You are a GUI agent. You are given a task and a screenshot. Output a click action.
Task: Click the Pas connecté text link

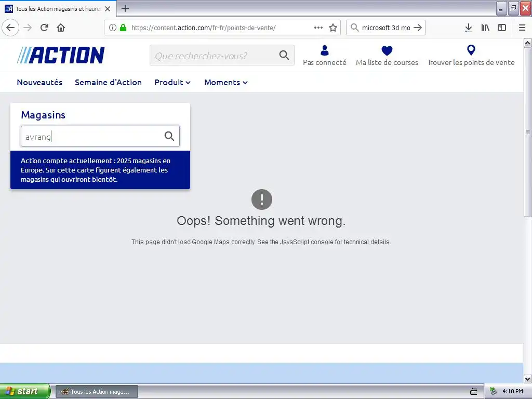[324, 62]
